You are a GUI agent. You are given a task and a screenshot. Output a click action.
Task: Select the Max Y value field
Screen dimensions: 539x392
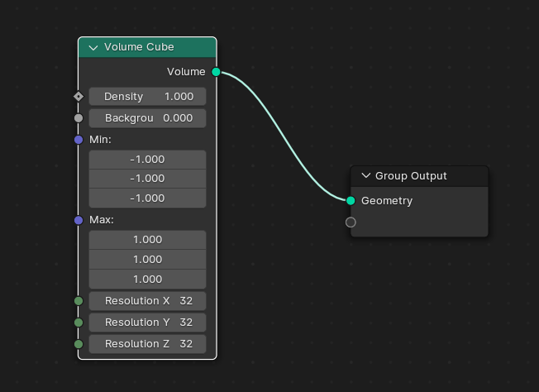point(147,260)
